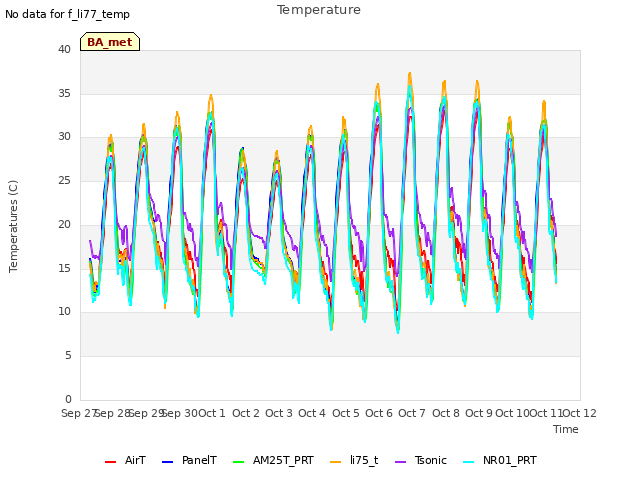This screenshot has height=480, width=640.
Task: Toggle the PanelT legend entry
Action: coord(189,460)
